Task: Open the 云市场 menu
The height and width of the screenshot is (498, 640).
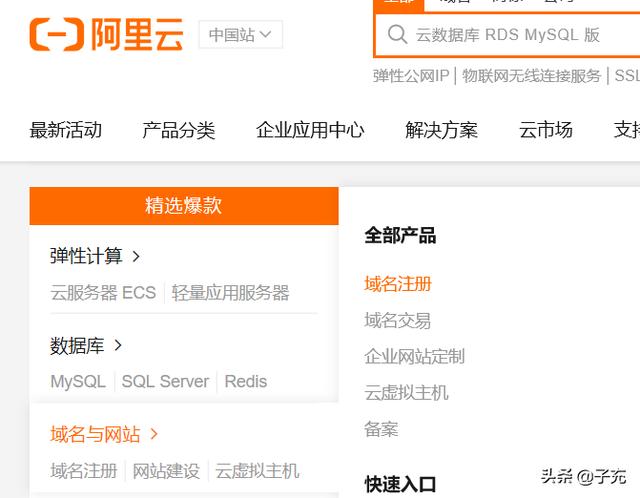Action: [x=546, y=130]
